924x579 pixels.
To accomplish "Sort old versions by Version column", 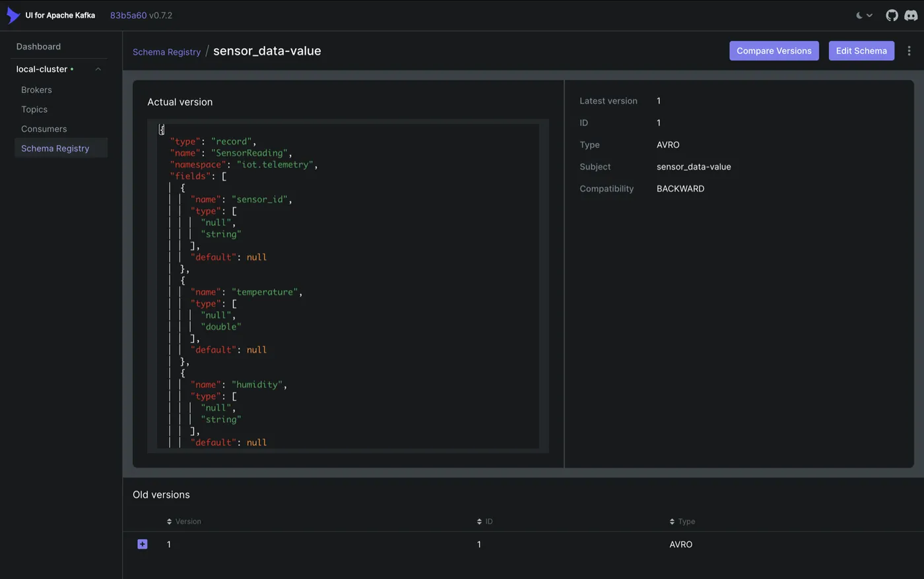I will pyautogui.click(x=183, y=522).
